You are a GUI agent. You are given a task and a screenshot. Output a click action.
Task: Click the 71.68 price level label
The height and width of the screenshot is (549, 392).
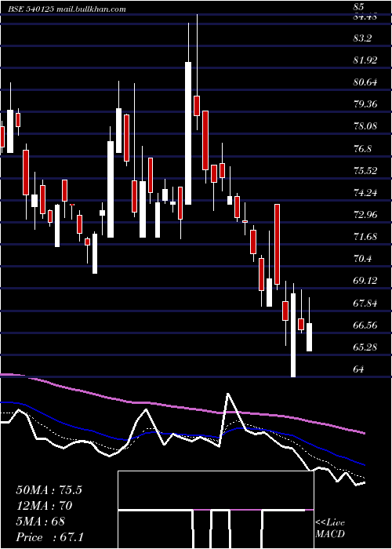[366, 237]
